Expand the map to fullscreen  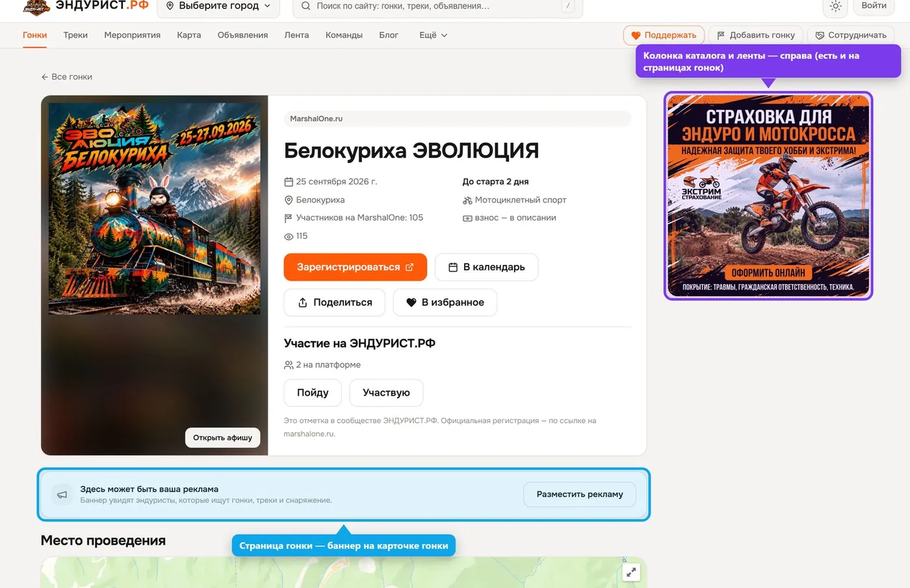tap(631, 572)
